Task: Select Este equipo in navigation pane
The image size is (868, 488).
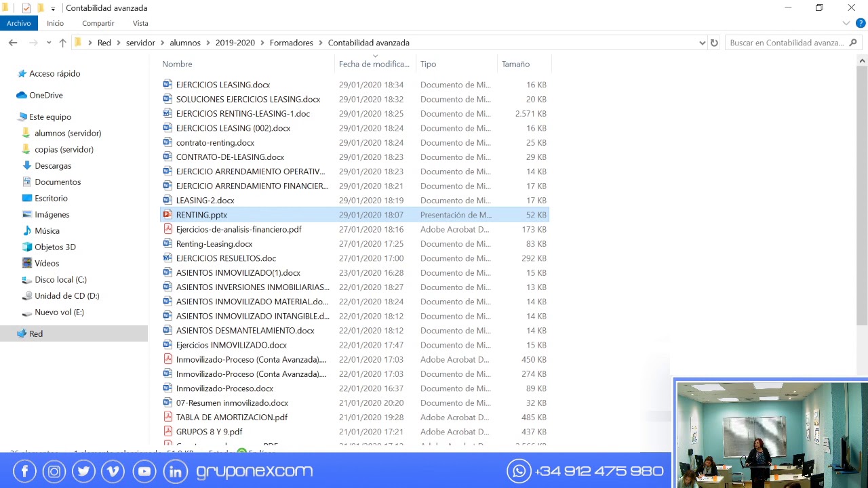Action: tap(50, 117)
